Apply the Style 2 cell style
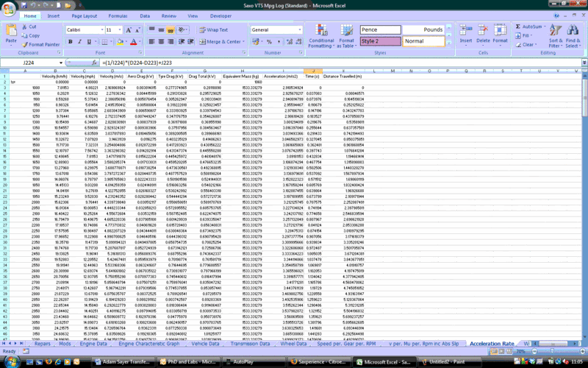 coord(380,41)
